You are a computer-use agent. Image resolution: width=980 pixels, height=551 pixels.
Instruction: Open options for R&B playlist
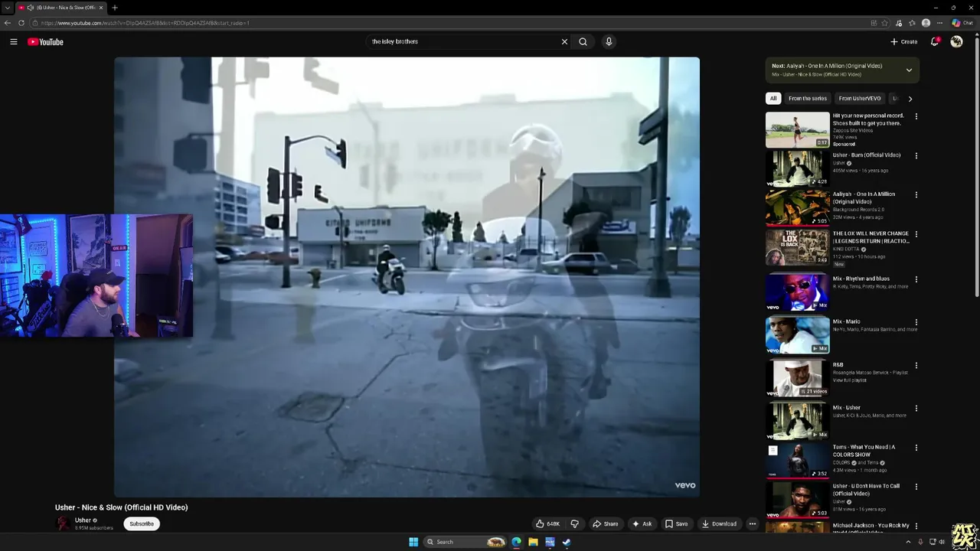tap(916, 366)
